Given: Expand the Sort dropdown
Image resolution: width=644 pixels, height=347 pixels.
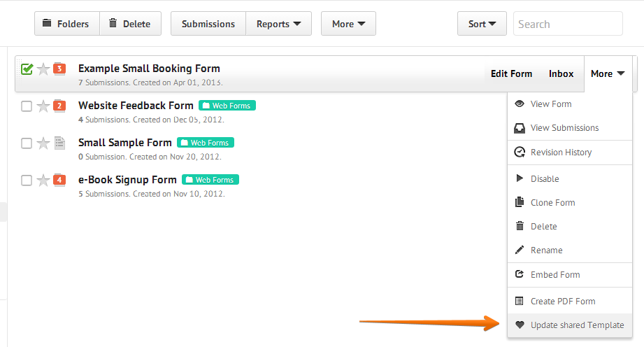Looking at the screenshot, I should (x=482, y=24).
